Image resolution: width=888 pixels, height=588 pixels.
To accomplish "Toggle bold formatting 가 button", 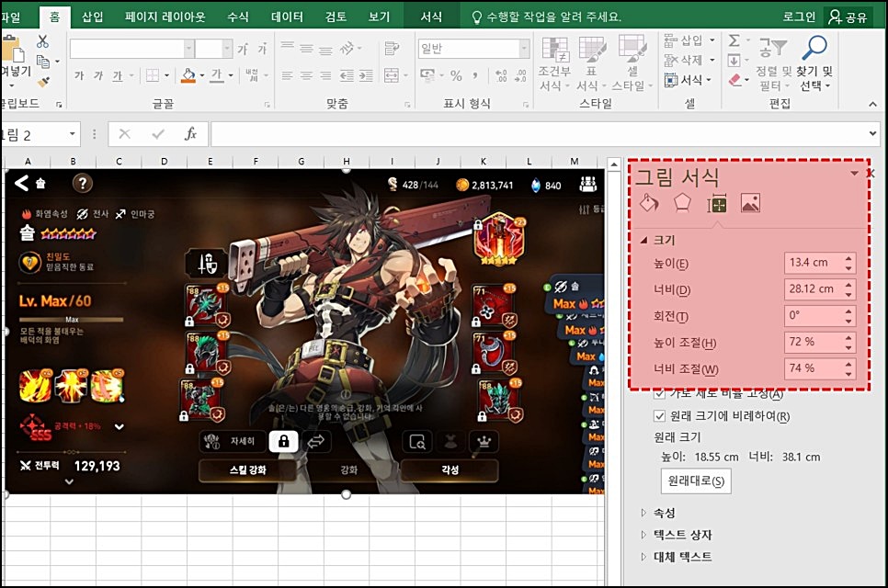I will click(79, 75).
